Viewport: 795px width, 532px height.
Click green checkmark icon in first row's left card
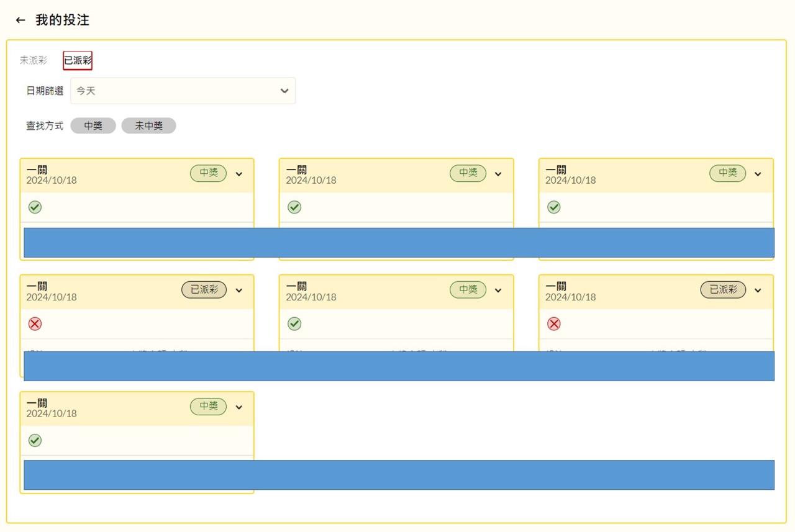pyautogui.click(x=35, y=207)
